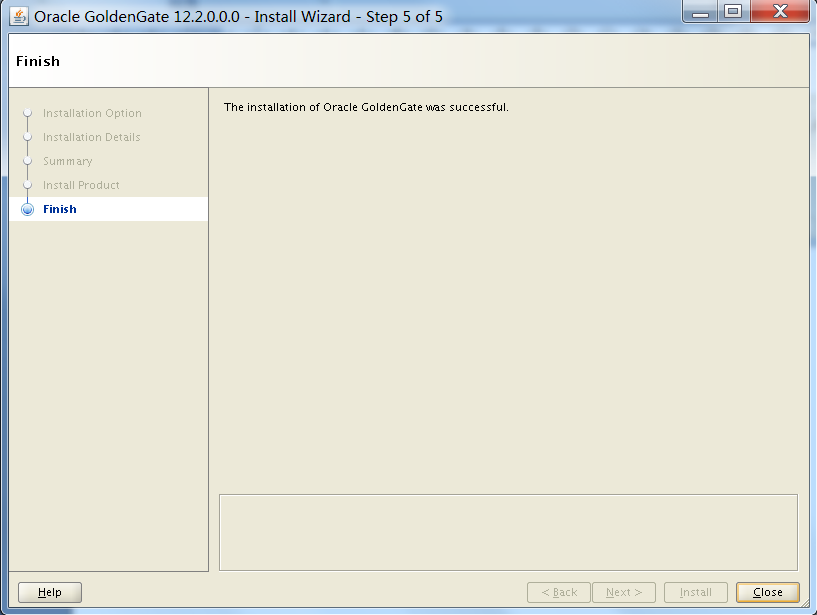
Task: Click the Install Product step bullet
Action: [x=28, y=185]
